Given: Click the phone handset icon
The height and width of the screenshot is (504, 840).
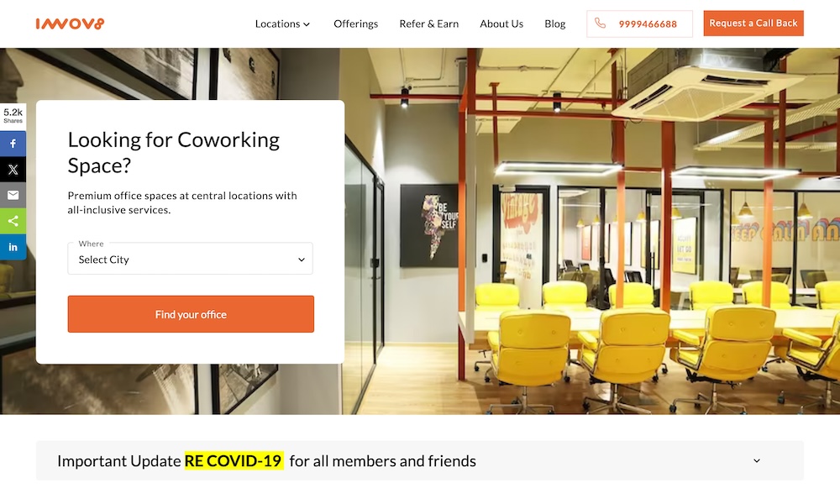Looking at the screenshot, I should (600, 24).
